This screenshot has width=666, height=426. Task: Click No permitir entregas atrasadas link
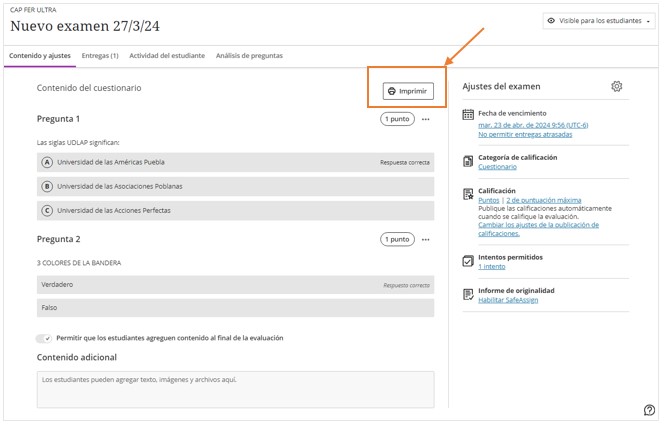click(x=525, y=135)
